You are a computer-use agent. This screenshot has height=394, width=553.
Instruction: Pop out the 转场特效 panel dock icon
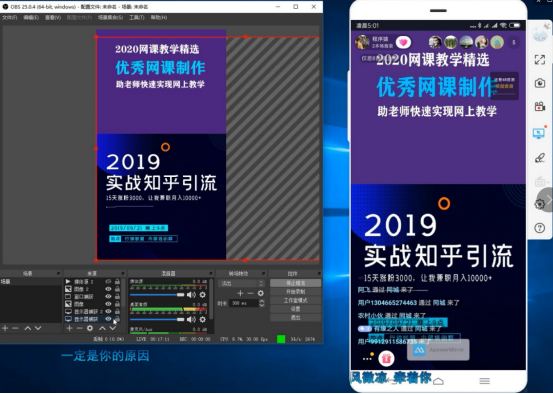click(x=263, y=273)
